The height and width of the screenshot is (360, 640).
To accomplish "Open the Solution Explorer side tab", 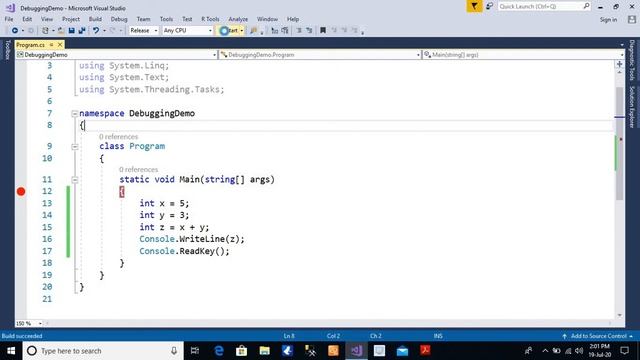I will tap(632, 106).
